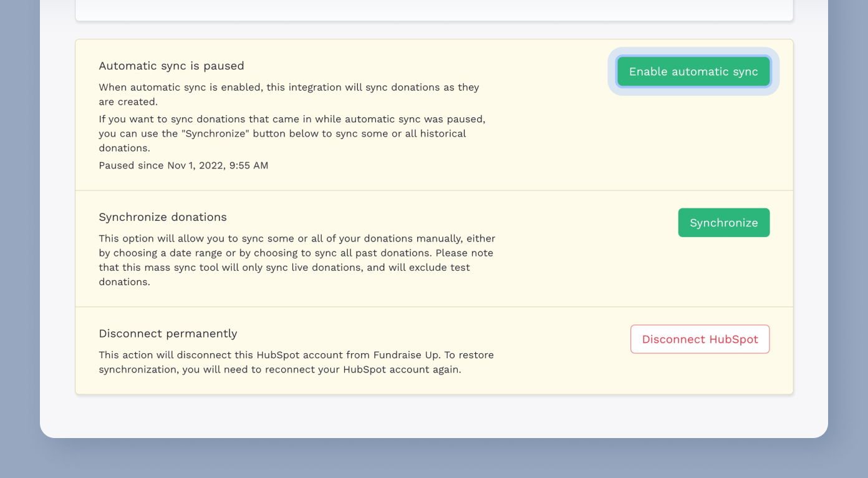Select paragraph starting 'If you want to sync donations'
This screenshot has height=478, width=868.
[x=292, y=134]
